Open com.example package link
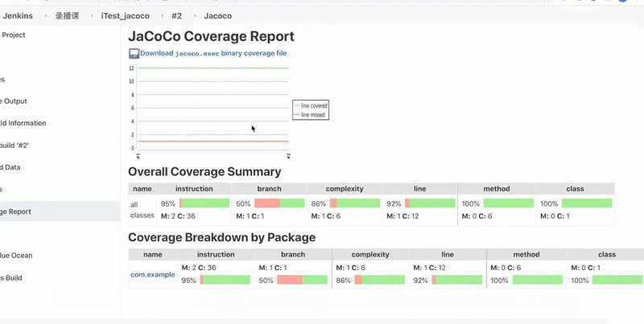This screenshot has width=644, height=324. 153,274
